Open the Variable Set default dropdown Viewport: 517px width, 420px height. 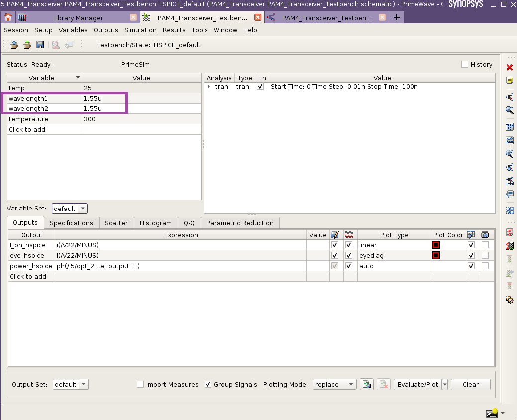70,209
